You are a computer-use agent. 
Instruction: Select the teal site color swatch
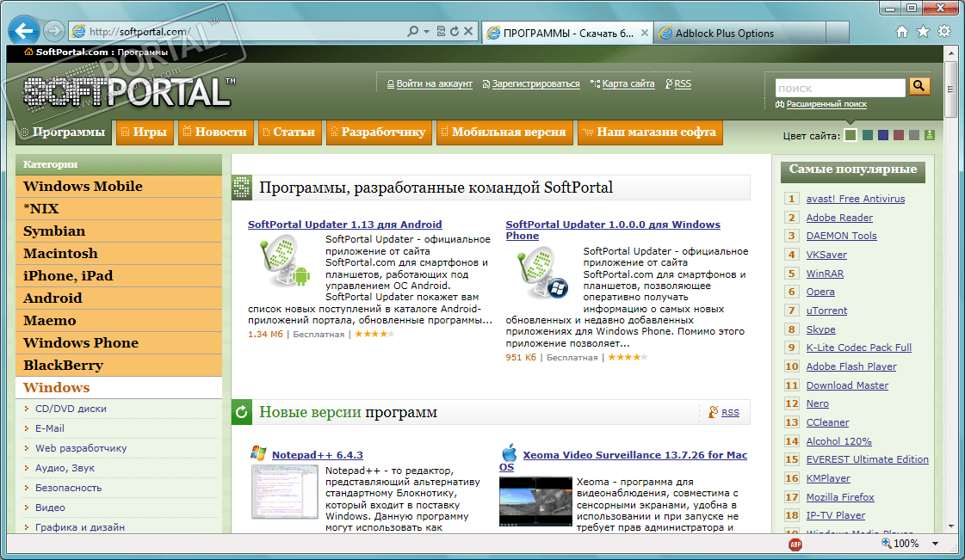coord(867,135)
